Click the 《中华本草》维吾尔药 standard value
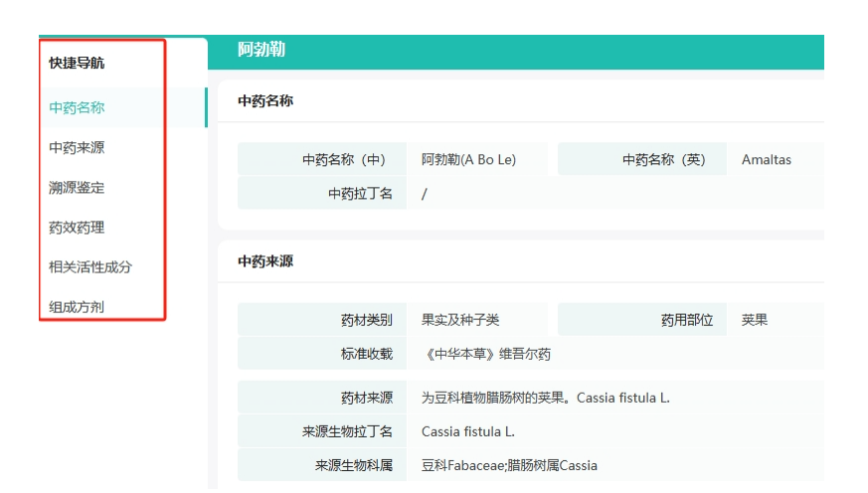 click(x=486, y=354)
